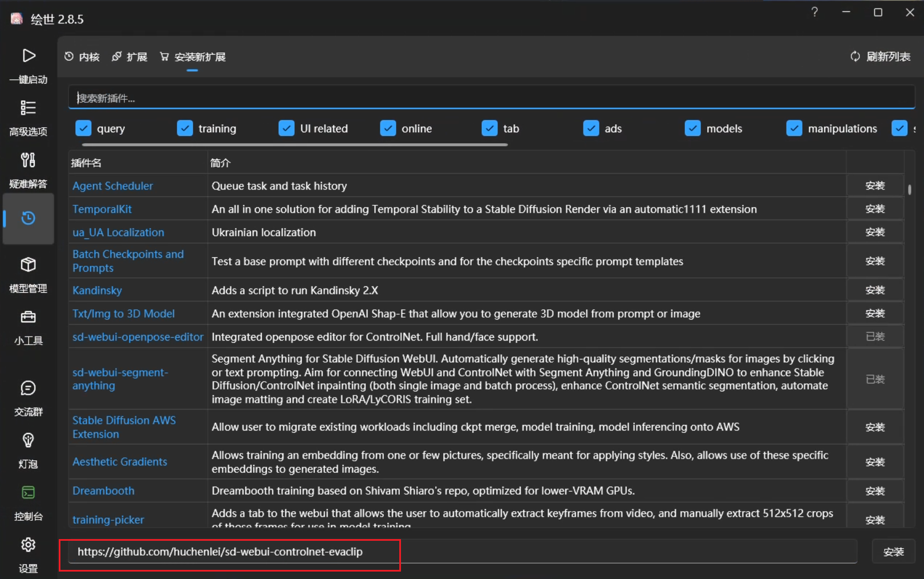Open the small tools toolbox icon
The height and width of the screenshot is (579, 924).
[x=28, y=317]
